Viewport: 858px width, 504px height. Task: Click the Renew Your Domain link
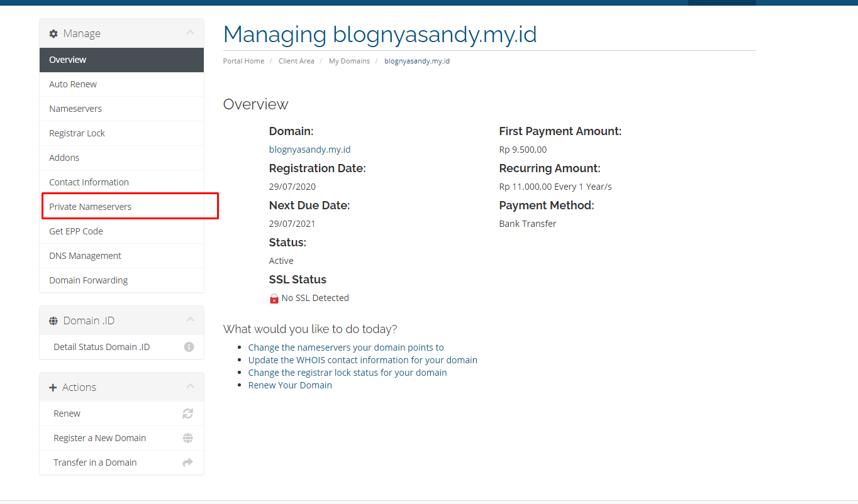pyautogui.click(x=290, y=385)
